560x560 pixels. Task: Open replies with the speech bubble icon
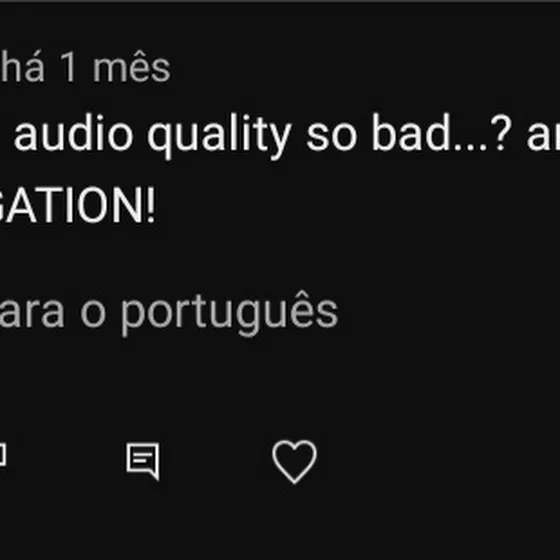(143, 461)
